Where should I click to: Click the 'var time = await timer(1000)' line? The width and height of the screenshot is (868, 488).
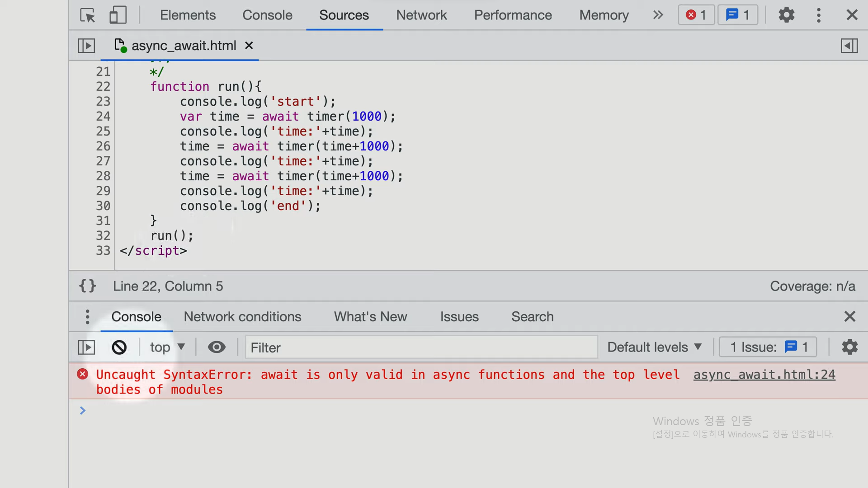click(288, 116)
